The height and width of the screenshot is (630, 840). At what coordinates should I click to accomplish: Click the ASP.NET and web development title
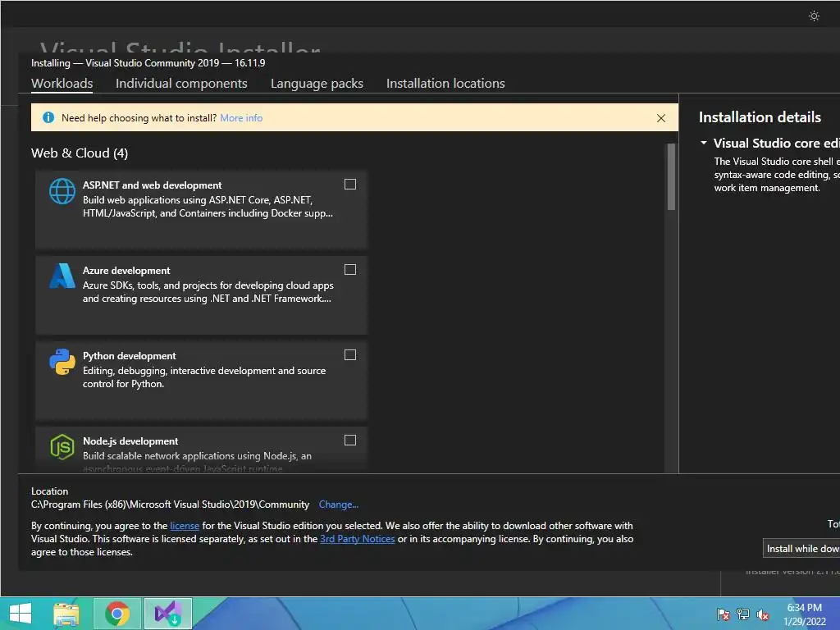point(152,185)
